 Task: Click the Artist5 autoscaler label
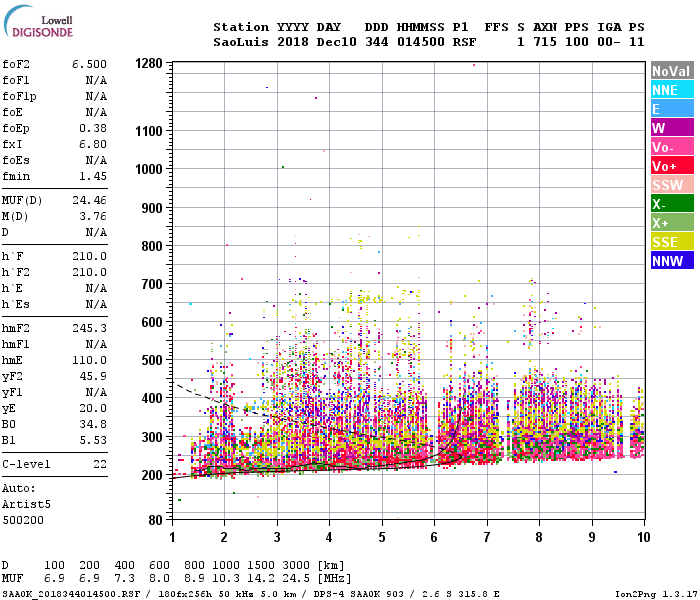coord(26,504)
